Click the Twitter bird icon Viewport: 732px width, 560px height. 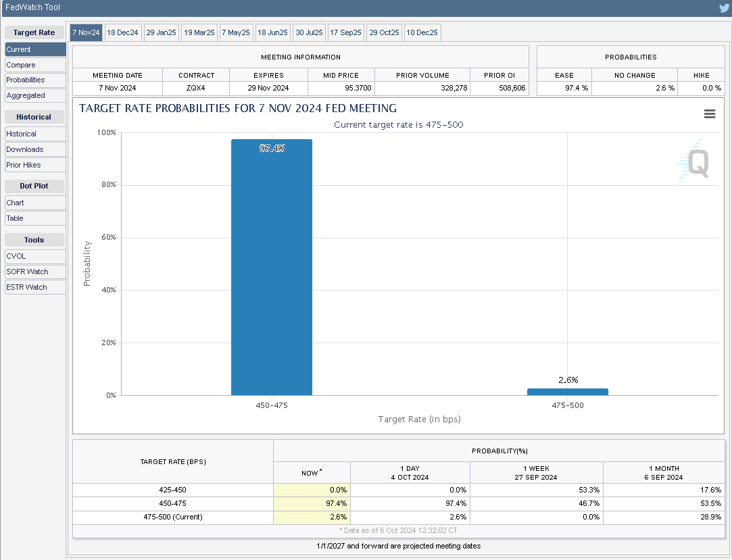[724, 8]
